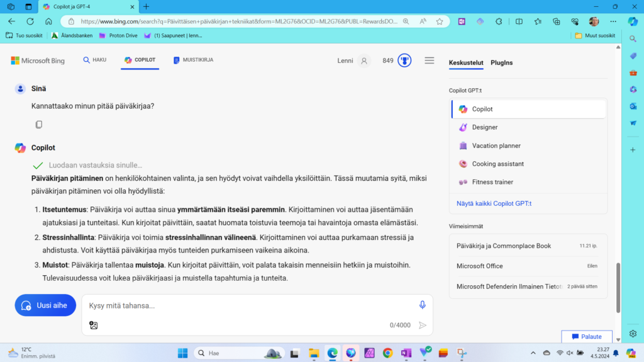This screenshot has width=644, height=362.
Task: Open the favorites list in the Edge toolbar
Action: click(x=538, y=21)
